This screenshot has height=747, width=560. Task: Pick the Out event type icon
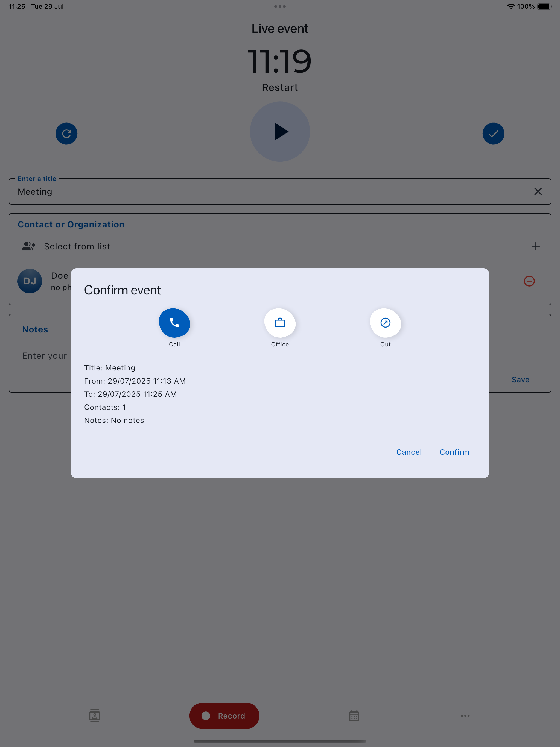point(385,323)
